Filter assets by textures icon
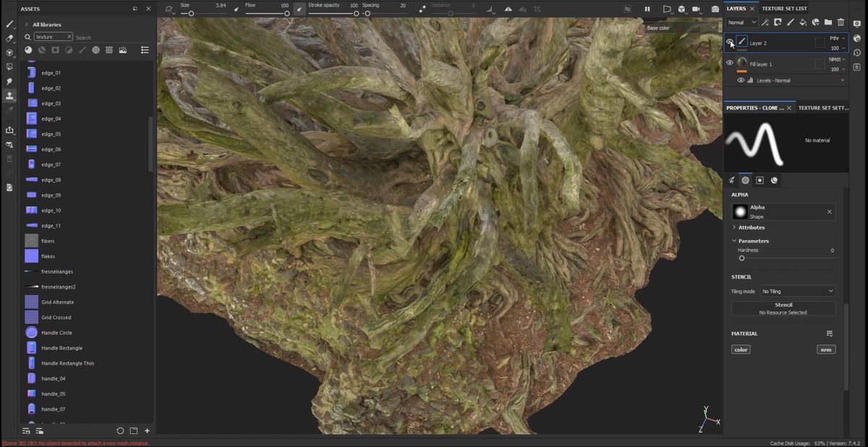The height and width of the screenshot is (447, 868). click(109, 50)
